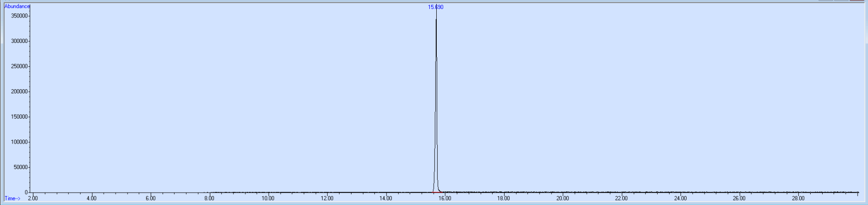This screenshot has height=205, width=868.
Task: Click the 12.00 time axis label
Action: pos(327,199)
